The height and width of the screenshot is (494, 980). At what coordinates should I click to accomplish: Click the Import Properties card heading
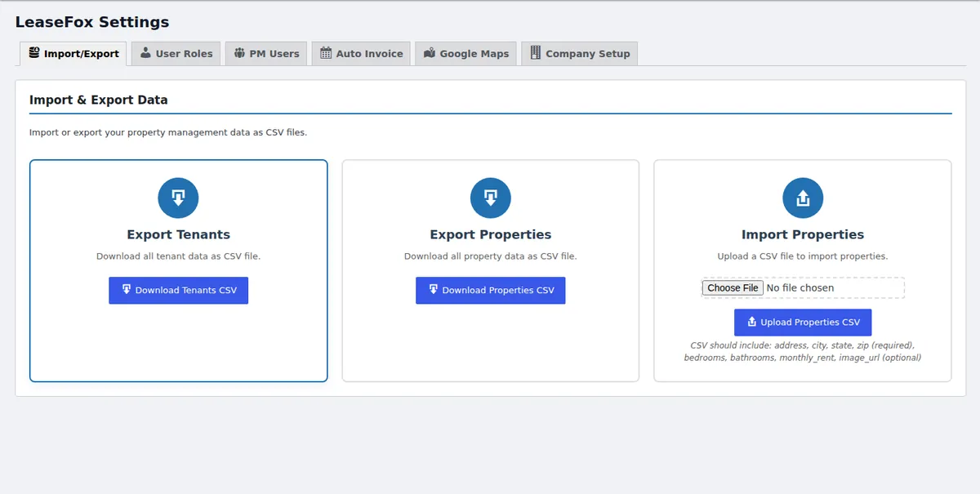point(803,234)
